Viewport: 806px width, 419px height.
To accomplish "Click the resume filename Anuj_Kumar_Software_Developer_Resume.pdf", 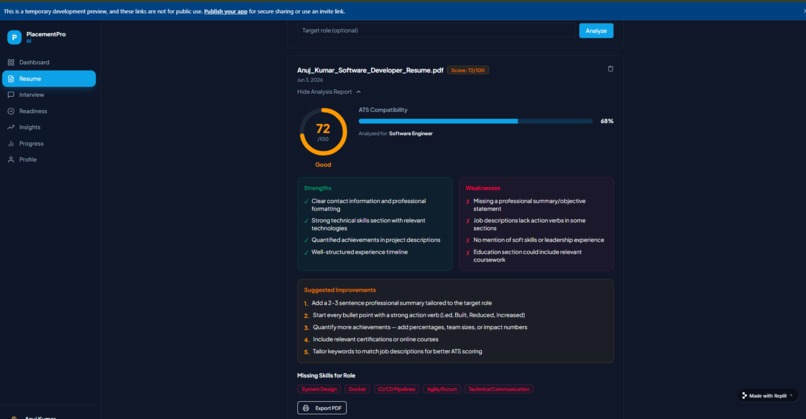I will tap(370, 70).
